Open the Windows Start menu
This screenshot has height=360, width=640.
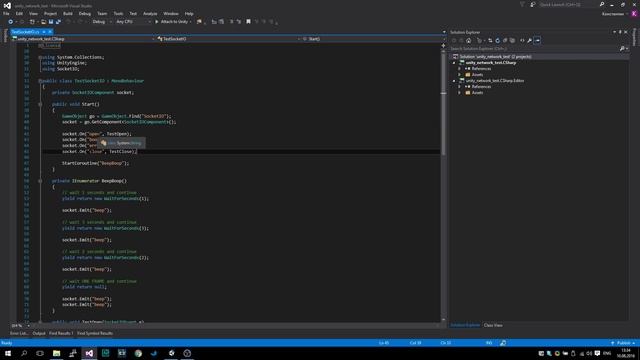[8, 353]
